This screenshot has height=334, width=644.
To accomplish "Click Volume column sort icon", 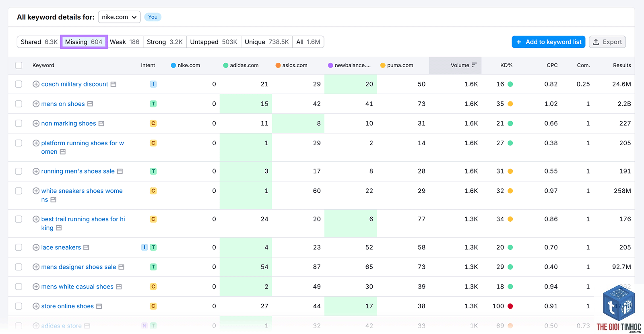I will click(x=474, y=65).
